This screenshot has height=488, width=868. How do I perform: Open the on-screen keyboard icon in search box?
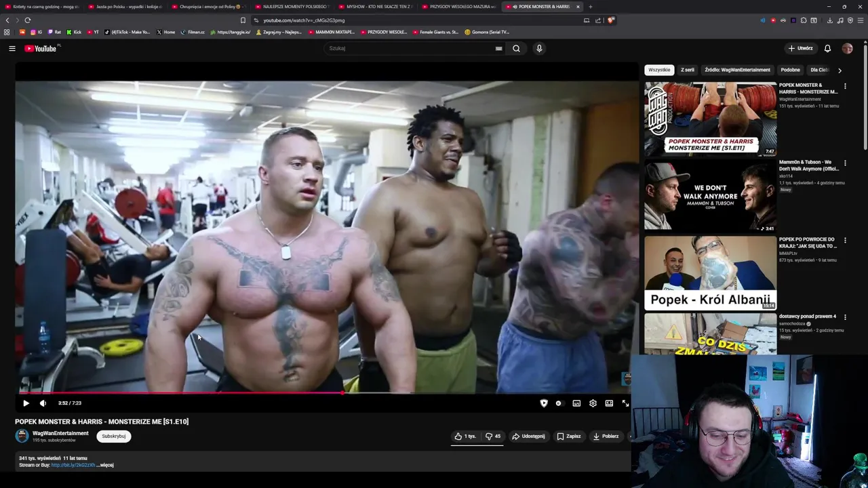click(498, 48)
